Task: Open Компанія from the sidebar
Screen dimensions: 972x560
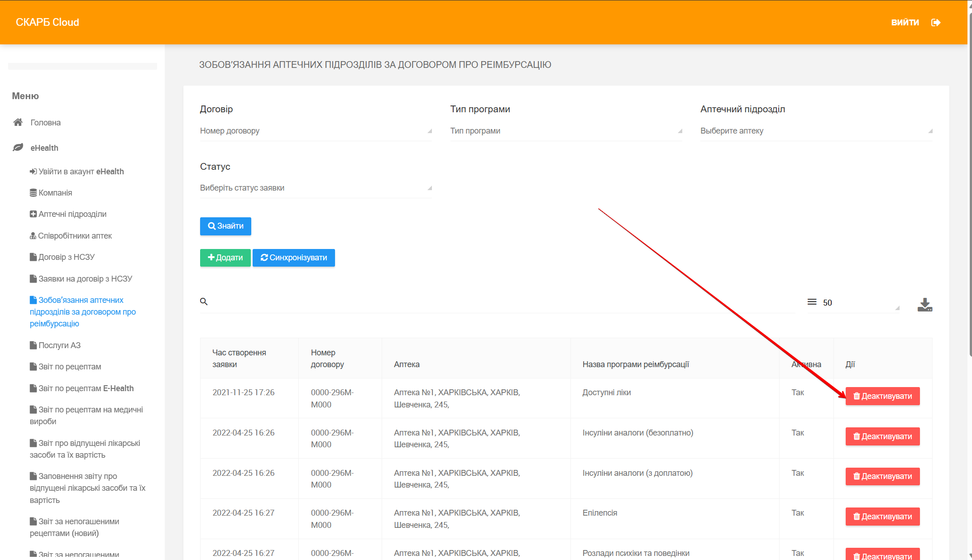Action: click(55, 193)
